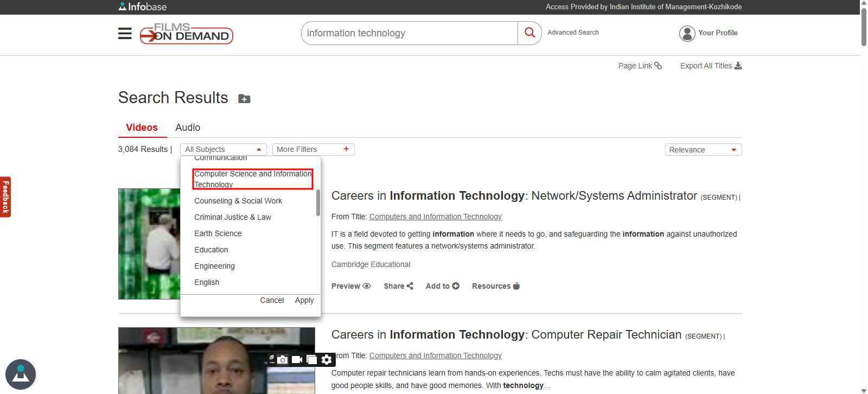Click the subject list scrollbar thumb
868x394 pixels.
coord(318,202)
